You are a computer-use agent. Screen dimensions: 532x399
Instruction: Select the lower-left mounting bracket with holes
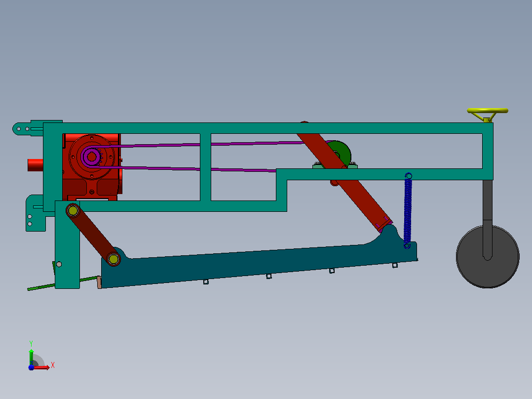pos(36,213)
